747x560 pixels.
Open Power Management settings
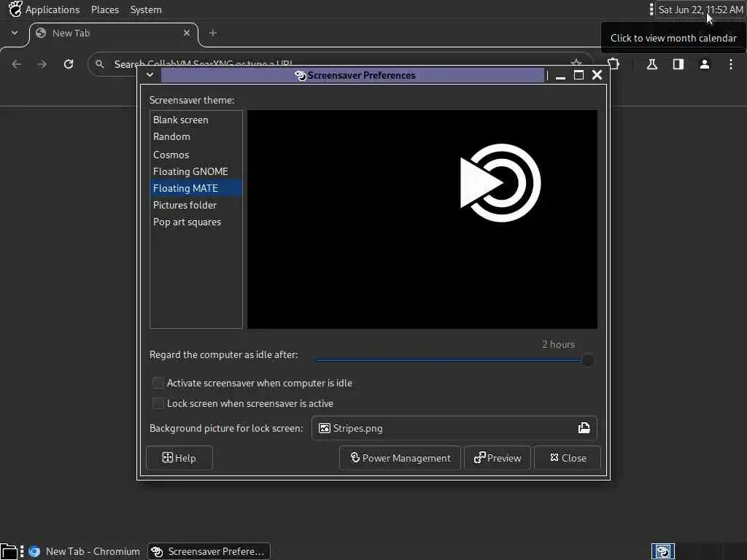pyautogui.click(x=400, y=458)
